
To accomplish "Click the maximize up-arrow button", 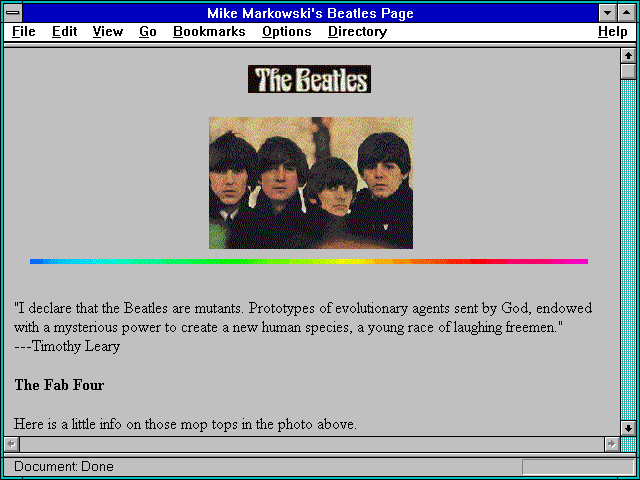I will [627, 13].
